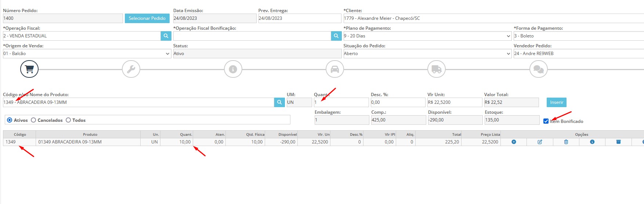This screenshot has height=204, width=644.
Task: Open the Origem de Venda dropdown
Action: 87,54
